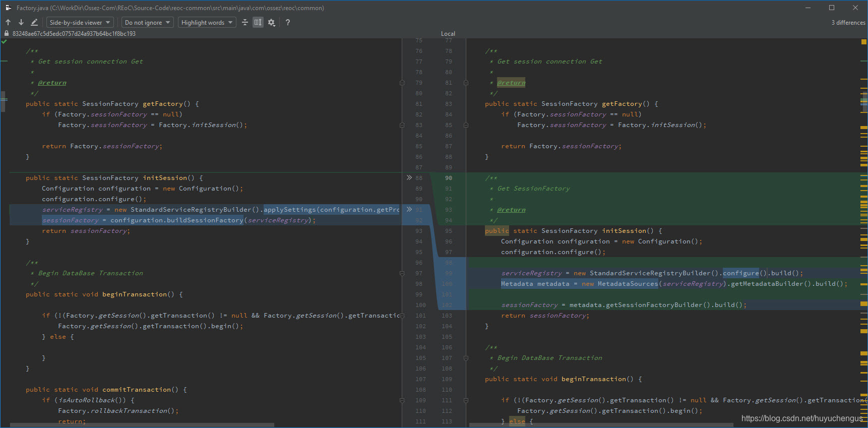Click 'Metadata metadata' on right line 101

coord(535,284)
